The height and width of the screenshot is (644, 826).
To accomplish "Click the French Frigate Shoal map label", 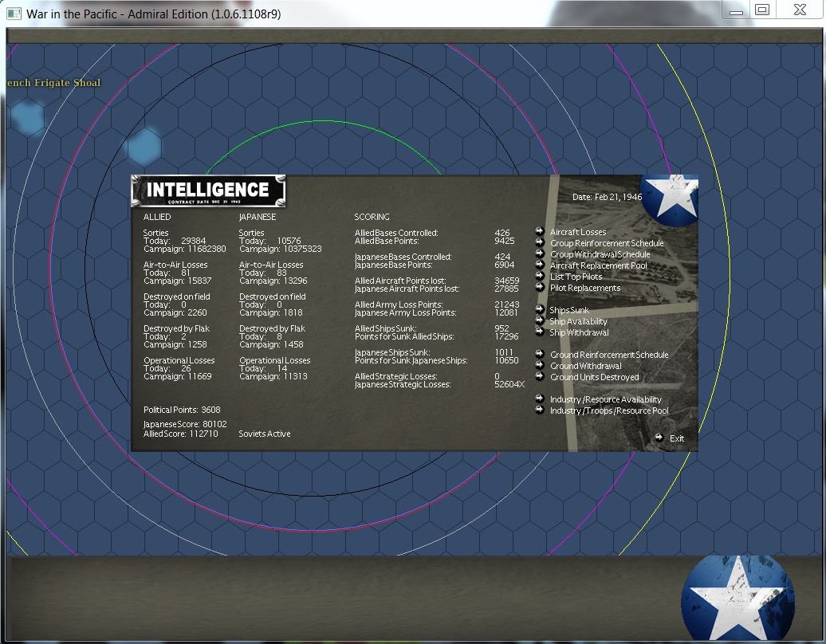I will click(53, 82).
